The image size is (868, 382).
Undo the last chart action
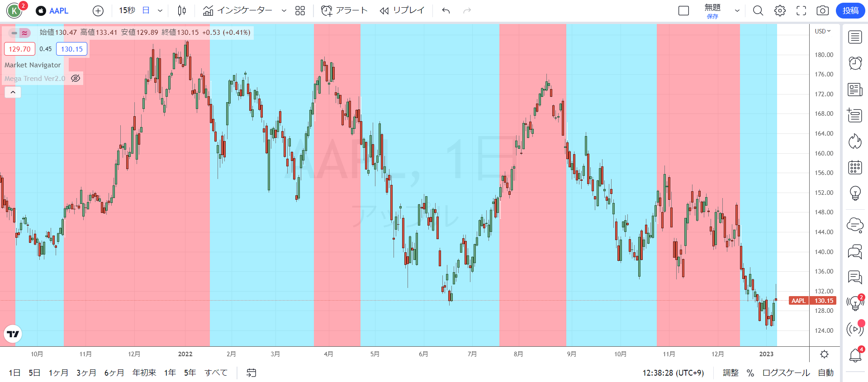click(446, 11)
